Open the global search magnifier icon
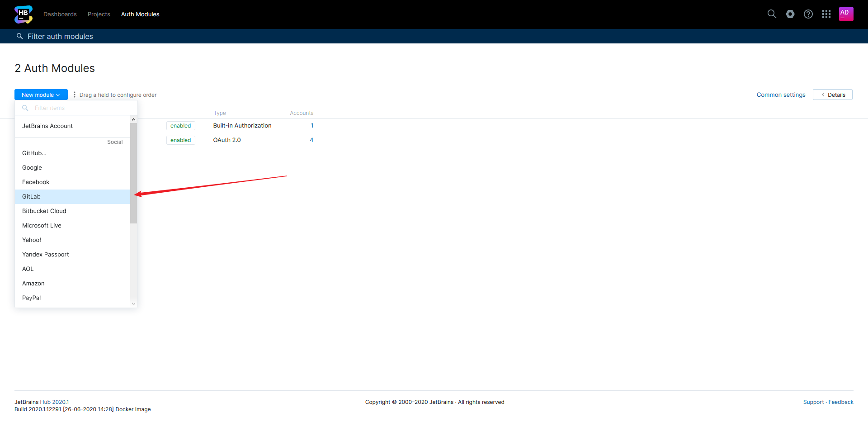This screenshot has height=427, width=868. point(772,14)
